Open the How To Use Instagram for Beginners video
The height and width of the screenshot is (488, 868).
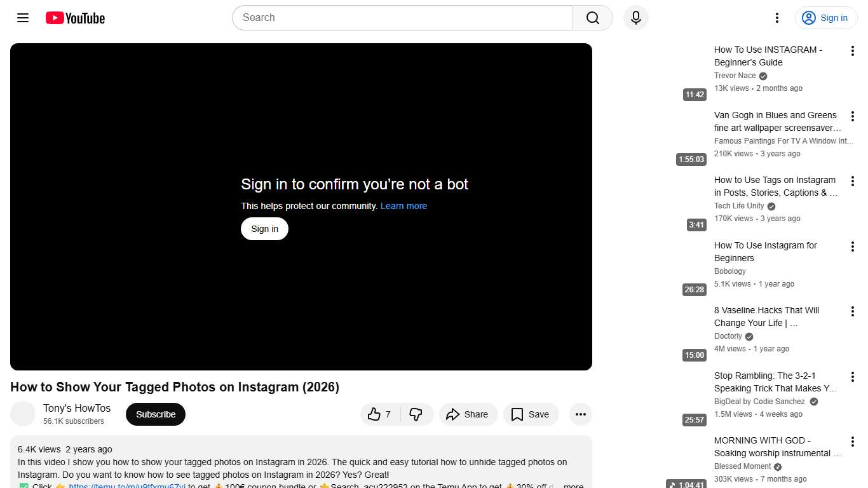click(x=765, y=252)
